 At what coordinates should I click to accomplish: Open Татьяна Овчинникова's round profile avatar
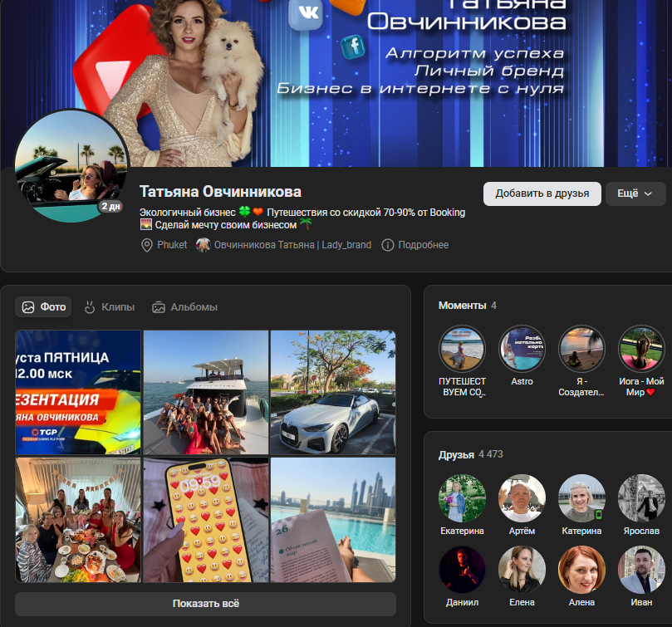[72, 166]
